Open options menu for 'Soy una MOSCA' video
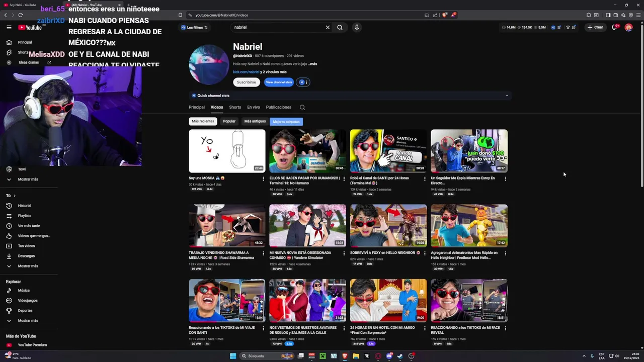 tap(263, 178)
